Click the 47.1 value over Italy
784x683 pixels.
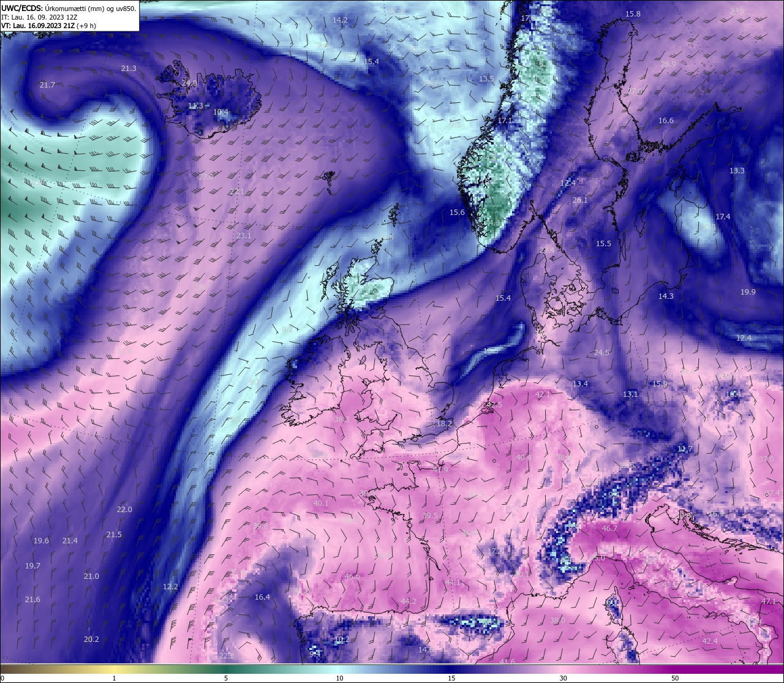[x=769, y=602]
